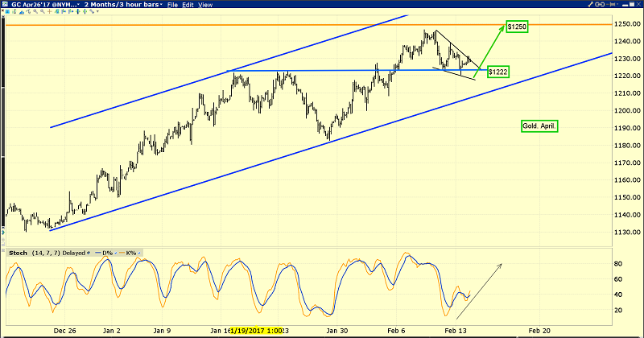Click the blue vertical line with green arrows icon

point(78,11)
